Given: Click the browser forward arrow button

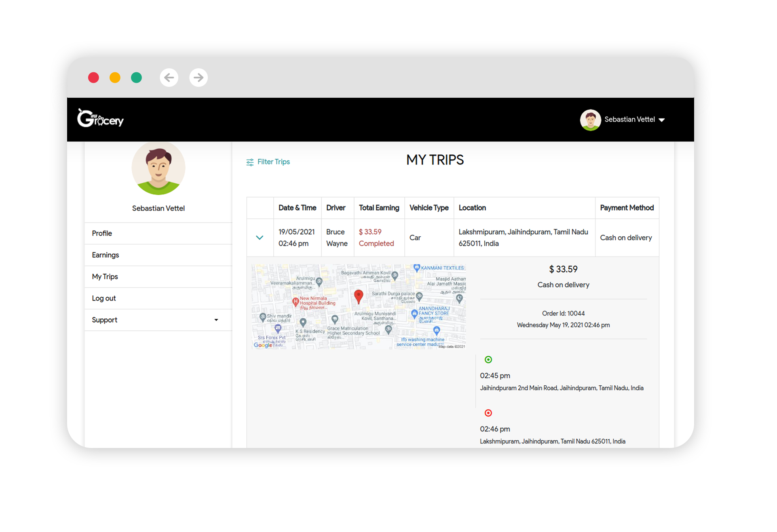Looking at the screenshot, I should click(x=198, y=77).
